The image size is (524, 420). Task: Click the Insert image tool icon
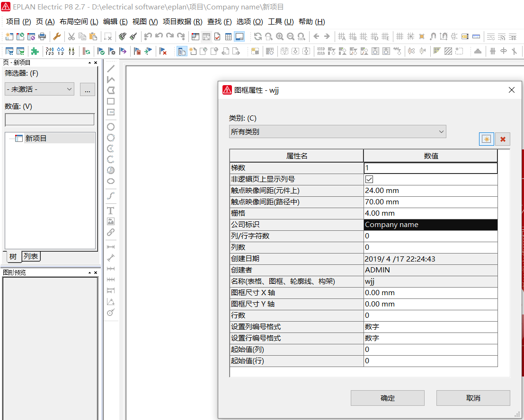(111, 221)
